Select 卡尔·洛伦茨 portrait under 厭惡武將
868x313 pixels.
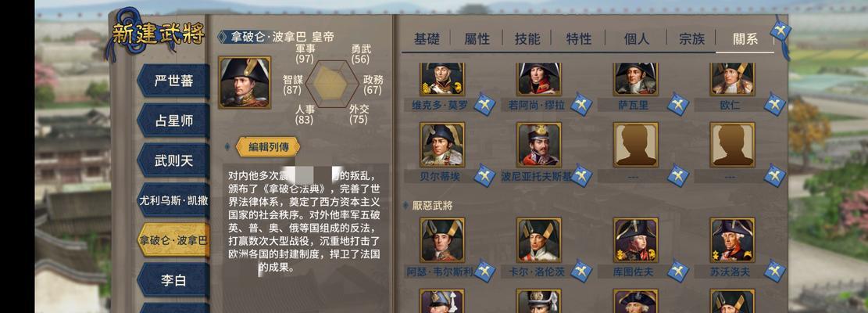click(x=538, y=240)
